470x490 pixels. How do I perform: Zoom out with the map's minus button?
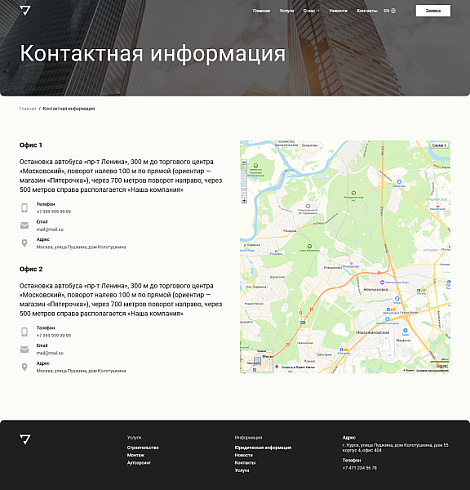point(244,162)
